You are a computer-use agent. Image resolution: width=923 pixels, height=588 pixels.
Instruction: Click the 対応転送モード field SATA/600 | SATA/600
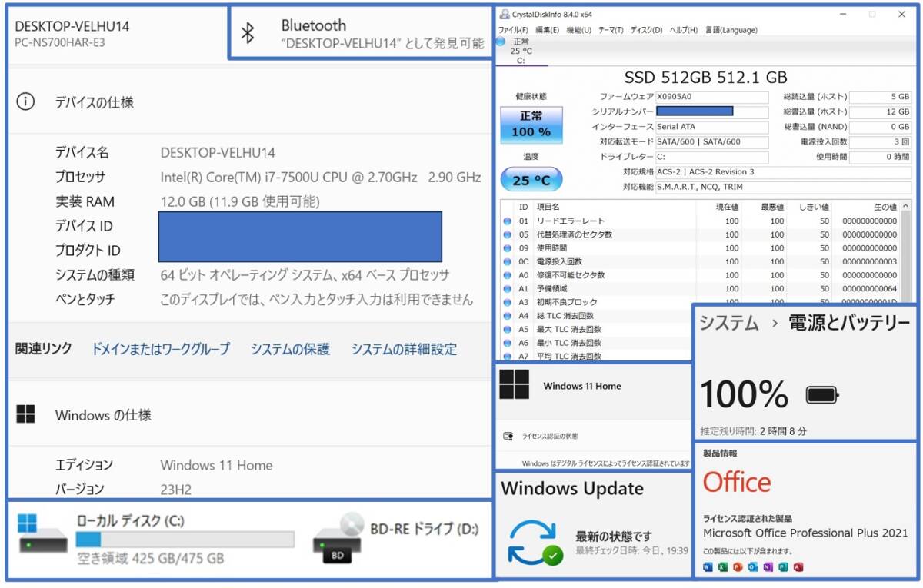pyautogui.click(x=711, y=142)
